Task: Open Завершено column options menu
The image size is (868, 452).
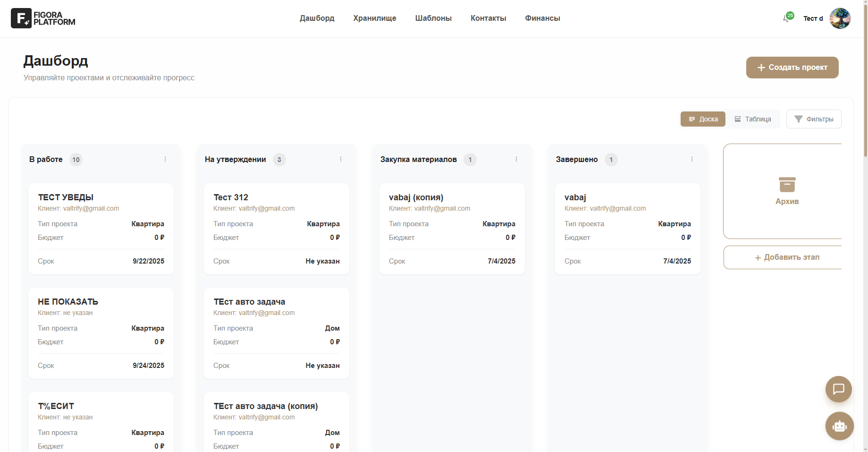Action: click(x=692, y=160)
